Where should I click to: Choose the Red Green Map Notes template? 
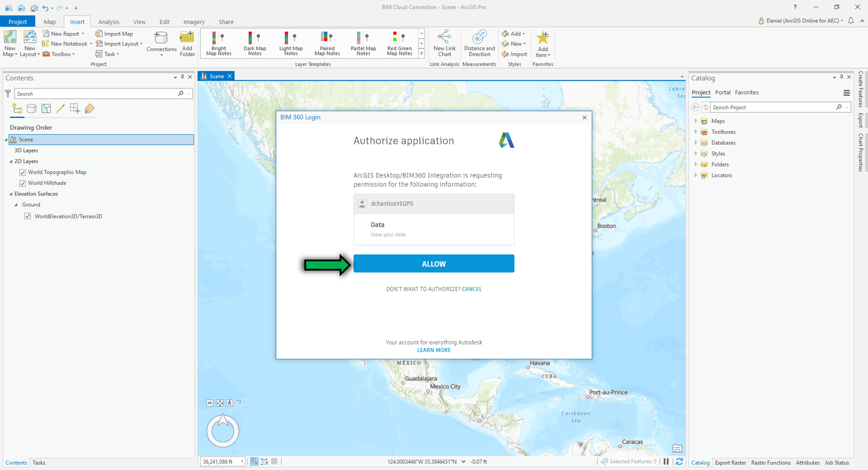click(x=399, y=44)
